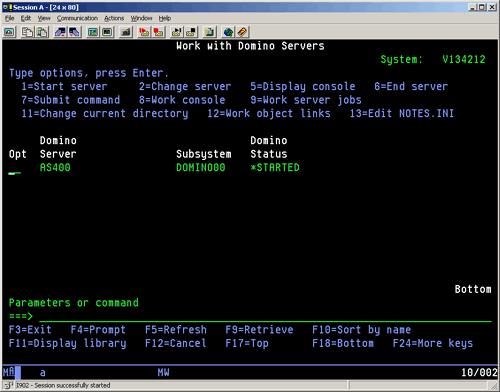
Task: Click the Stop macro recording icon
Action: pyautogui.click(x=159, y=32)
